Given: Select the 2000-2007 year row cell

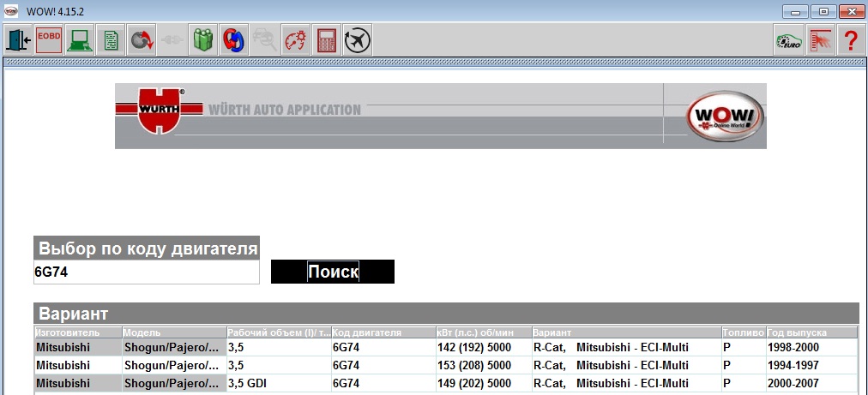Looking at the screenshot, I should (x=812, y=383).
